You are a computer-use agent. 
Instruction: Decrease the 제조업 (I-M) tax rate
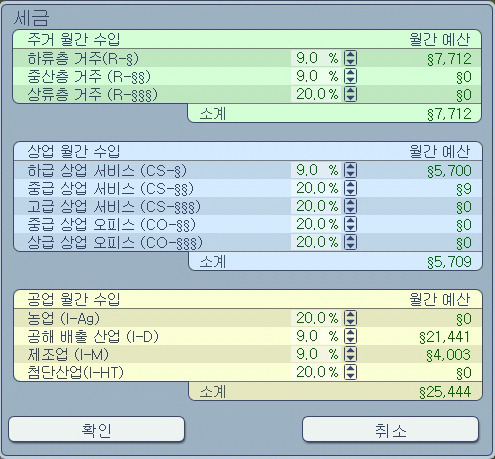350,358
